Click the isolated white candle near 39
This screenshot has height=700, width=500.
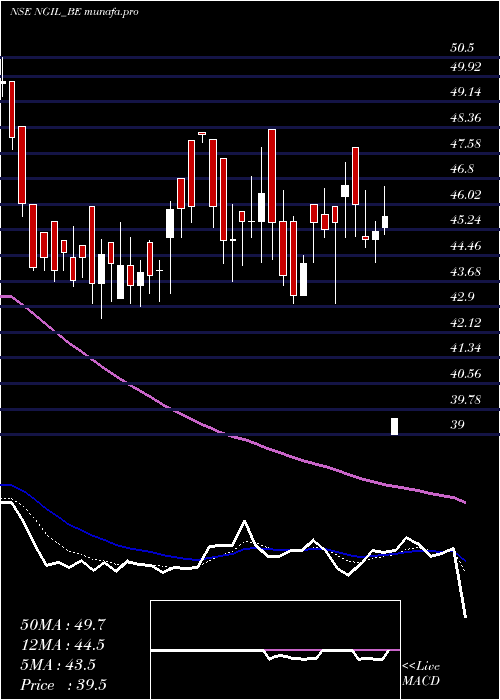[x=395, y=426]
